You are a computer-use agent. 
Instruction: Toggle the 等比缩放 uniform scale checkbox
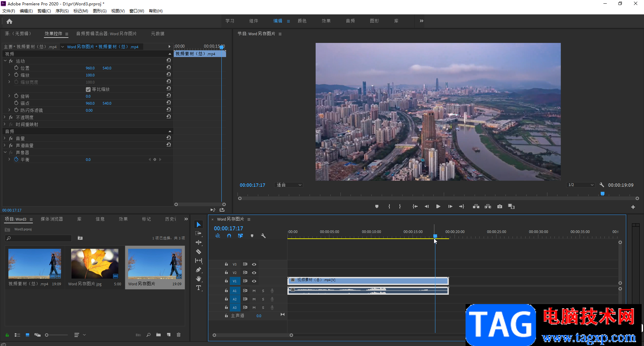pyautogui.click(x=88, y=90)
